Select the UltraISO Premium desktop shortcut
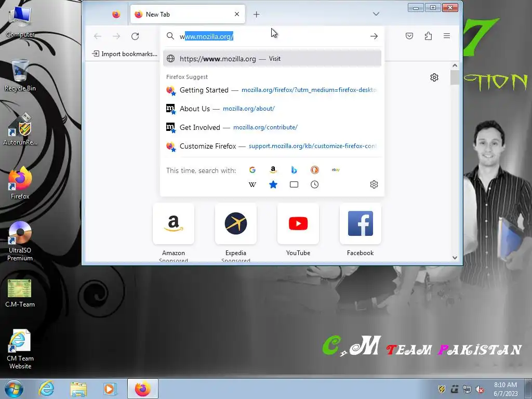The width and height of the screenshot is (532, 399). pyautogui.click(x=20, y=241)
